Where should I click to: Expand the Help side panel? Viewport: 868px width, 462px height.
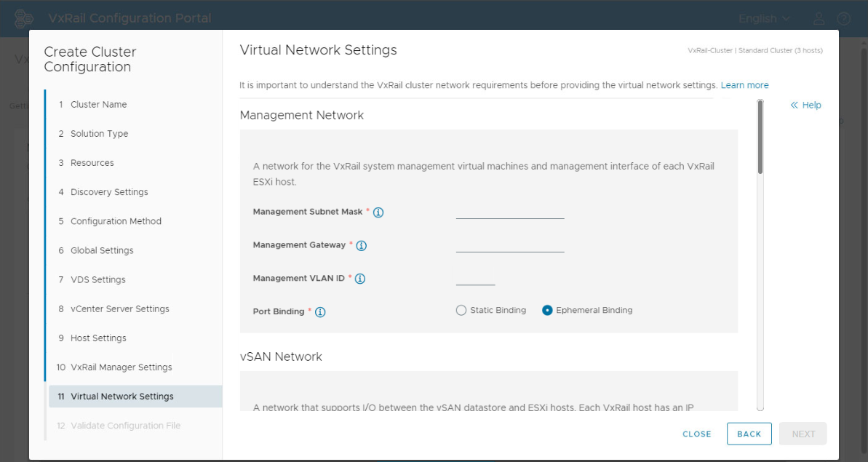[805, 105]
